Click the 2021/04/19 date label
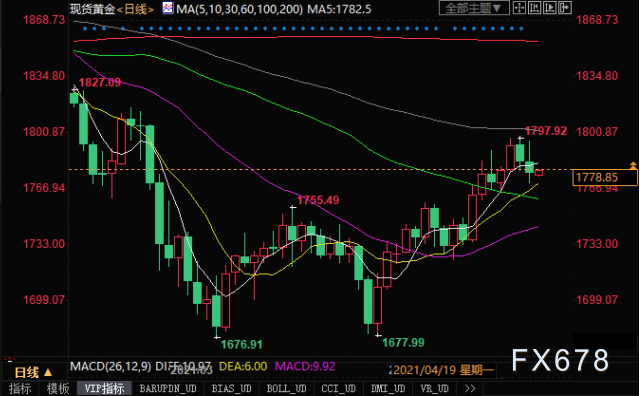 pos(443,370)
